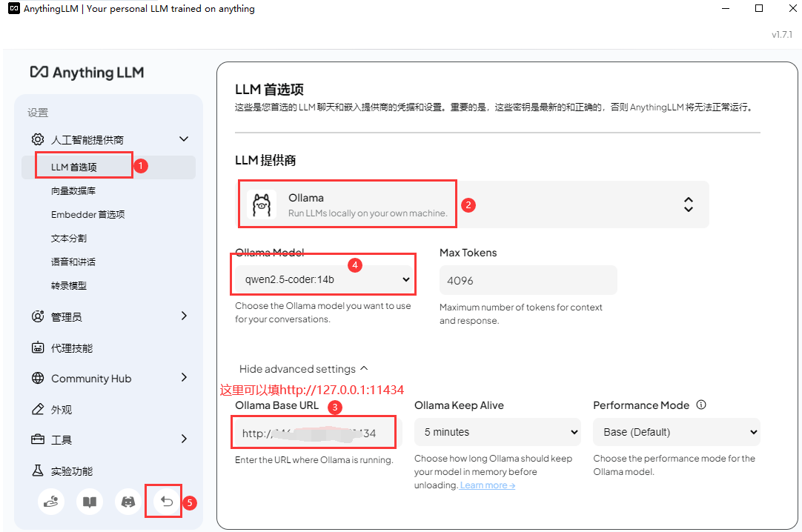
Task: Open Performance Mode dropdown Base (Default)
Action: click(676, 433)
